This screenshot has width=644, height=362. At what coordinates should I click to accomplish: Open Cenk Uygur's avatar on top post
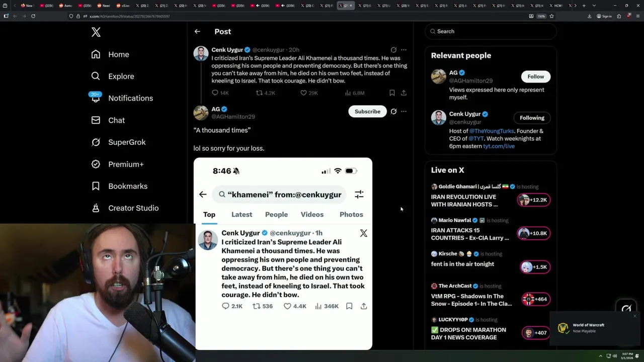[201, 53]
